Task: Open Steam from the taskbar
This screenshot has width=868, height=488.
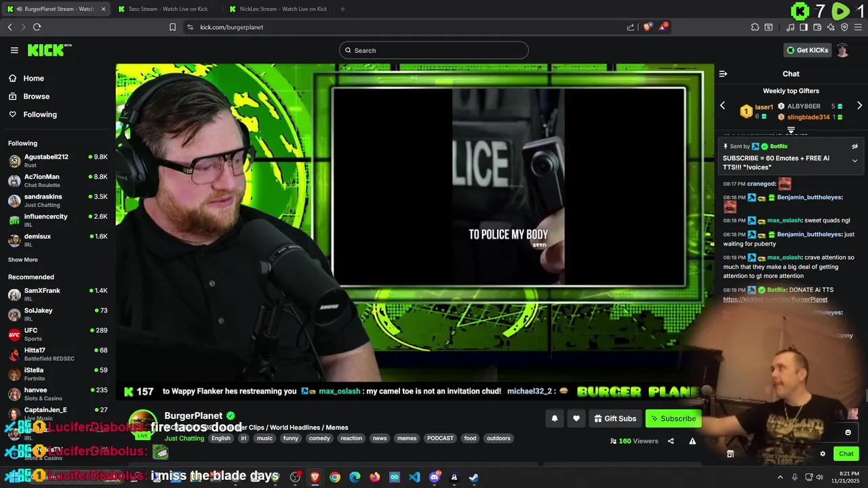Action: click(x=473, y=477)
